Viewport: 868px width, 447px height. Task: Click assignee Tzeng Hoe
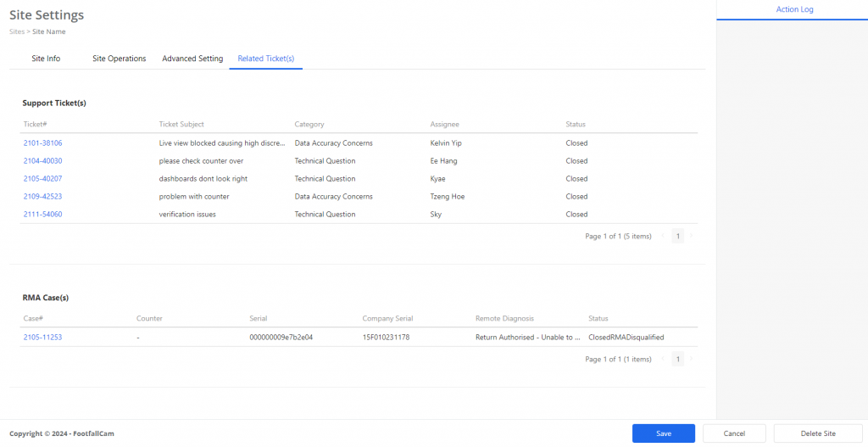pyautogui.click(x=448, y=196)
